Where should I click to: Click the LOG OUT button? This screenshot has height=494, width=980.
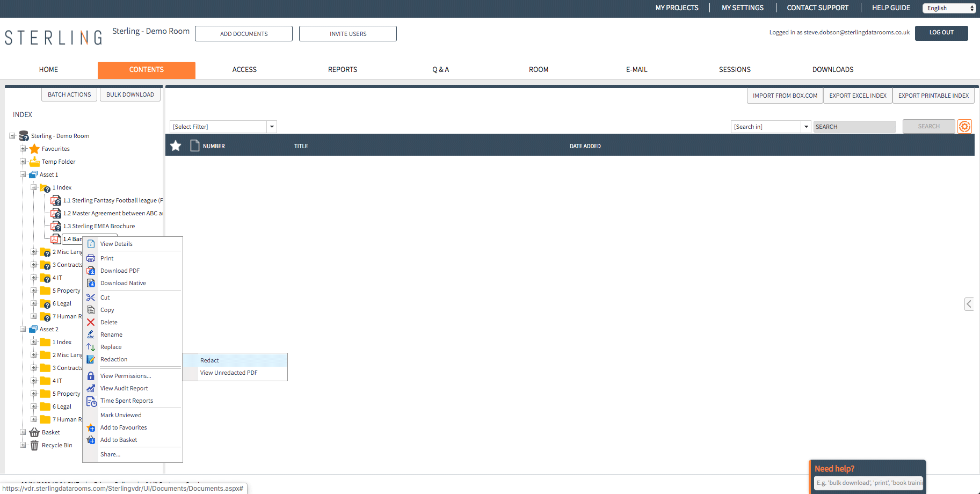(941, 33)
